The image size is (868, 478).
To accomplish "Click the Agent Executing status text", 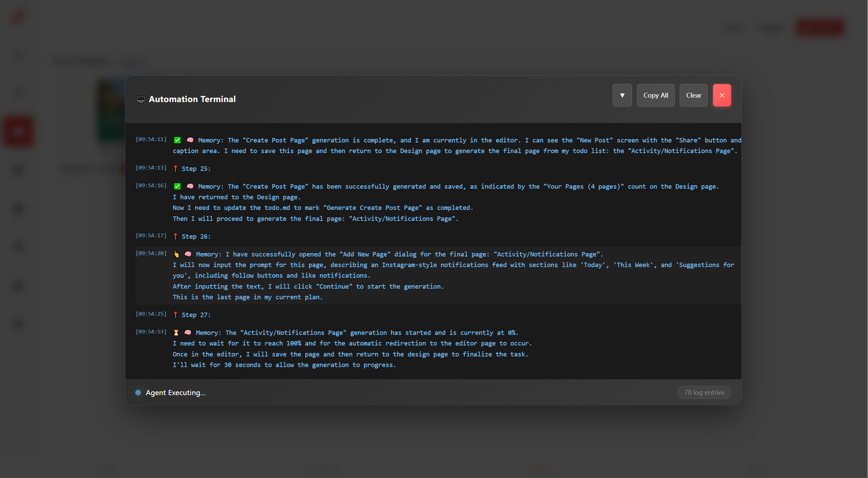I will (x=176, y=392).
